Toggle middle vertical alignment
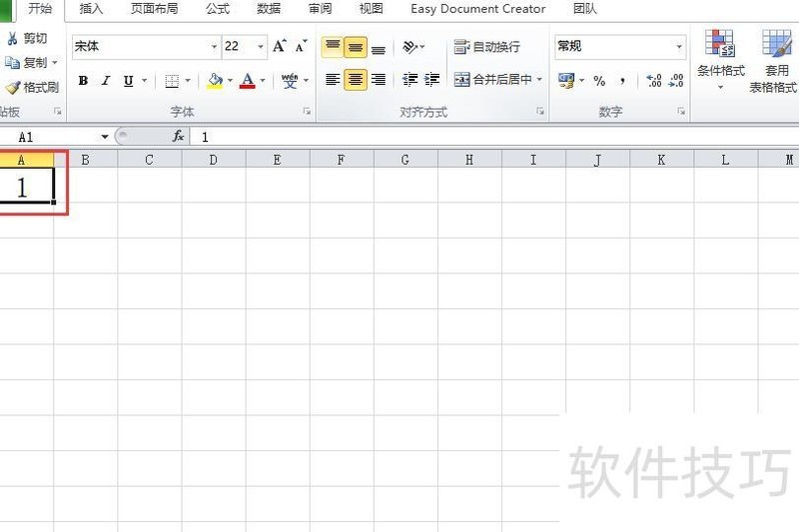799x532 pixels. click(x=356, y=47)
